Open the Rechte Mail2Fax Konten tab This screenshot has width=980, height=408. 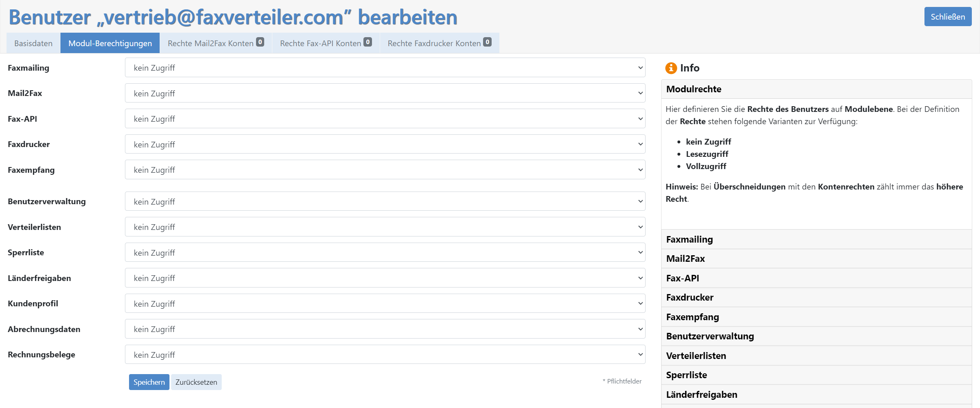[x=216, y=43]
